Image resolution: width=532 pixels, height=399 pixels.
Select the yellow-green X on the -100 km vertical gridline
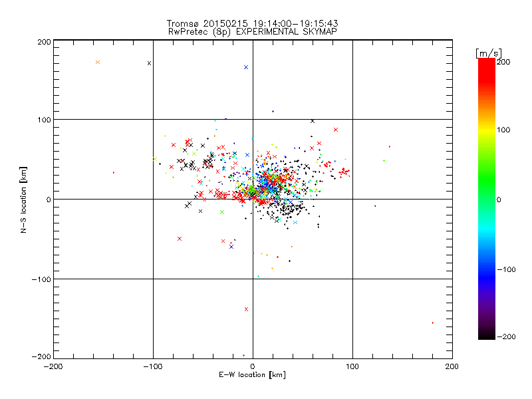pyautogui.click(x=155, y=159)
